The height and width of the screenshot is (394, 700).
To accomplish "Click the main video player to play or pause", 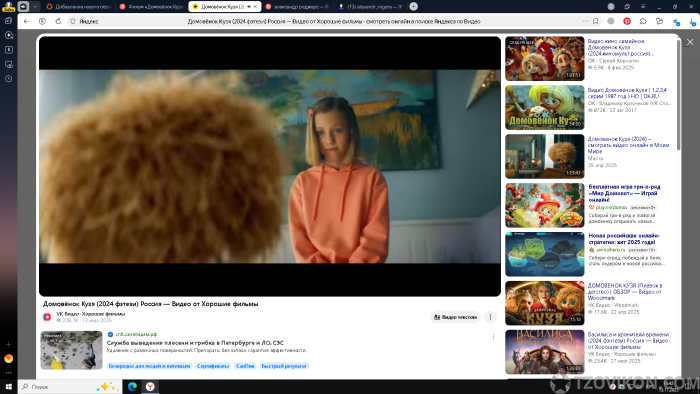I will [x=270, y=166].
